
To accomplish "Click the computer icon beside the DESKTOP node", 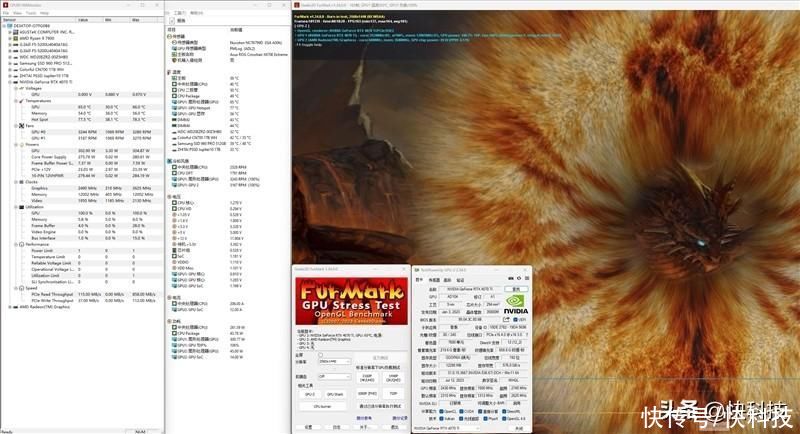I will pos(10,25).
